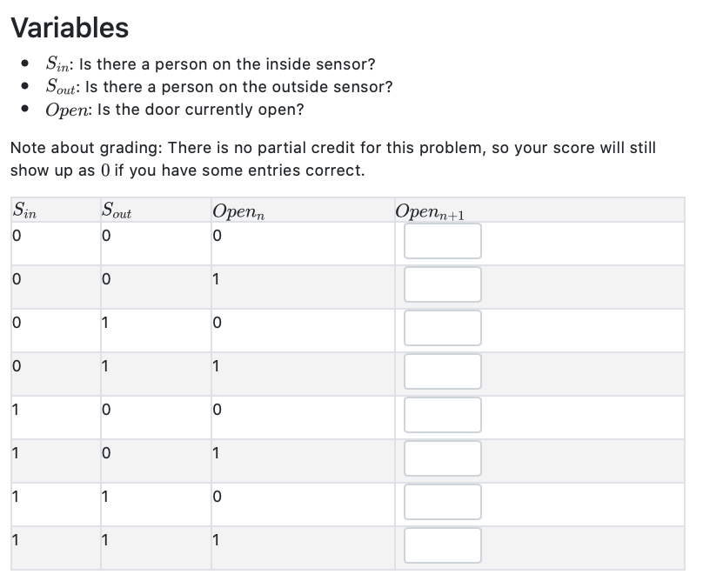The width and height of the screenshot is (703, 588).
Task: Click the outside sensor variable description
Action: pyautogui.click(x=218, y=86)
